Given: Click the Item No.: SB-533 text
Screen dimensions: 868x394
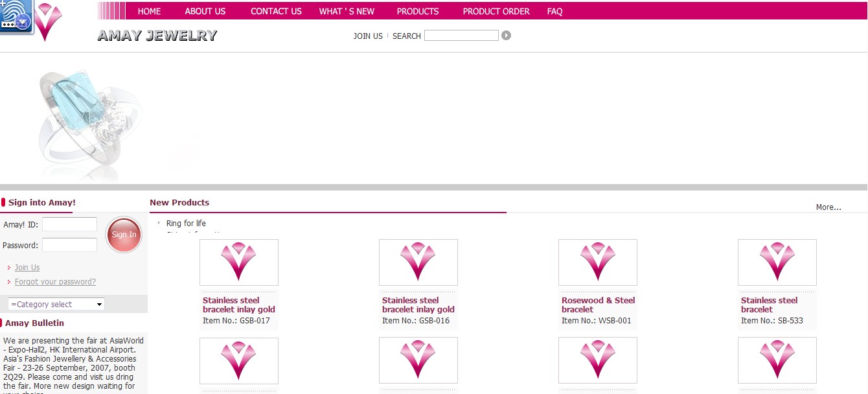Looking at the screenshot, I should 772,321.
